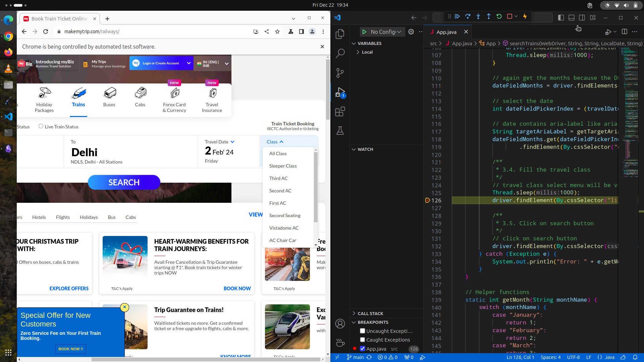
Task: Click the debug Step Into icon
Action: pyautogui.click(x=478, y=16)
